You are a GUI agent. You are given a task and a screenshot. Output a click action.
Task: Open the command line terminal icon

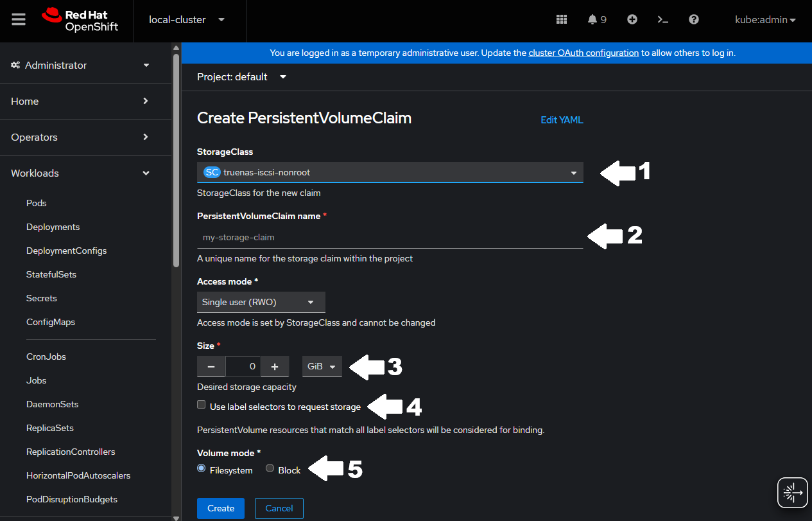pos(663,19)
